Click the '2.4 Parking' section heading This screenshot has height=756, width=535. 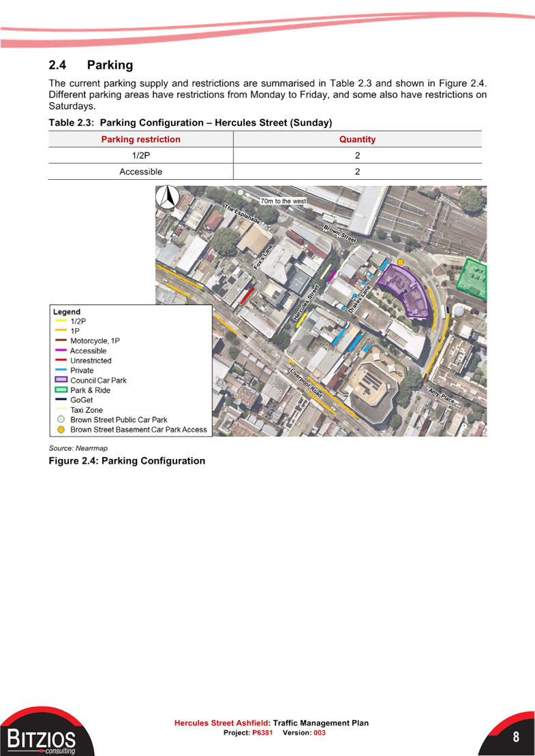[90, 65]
